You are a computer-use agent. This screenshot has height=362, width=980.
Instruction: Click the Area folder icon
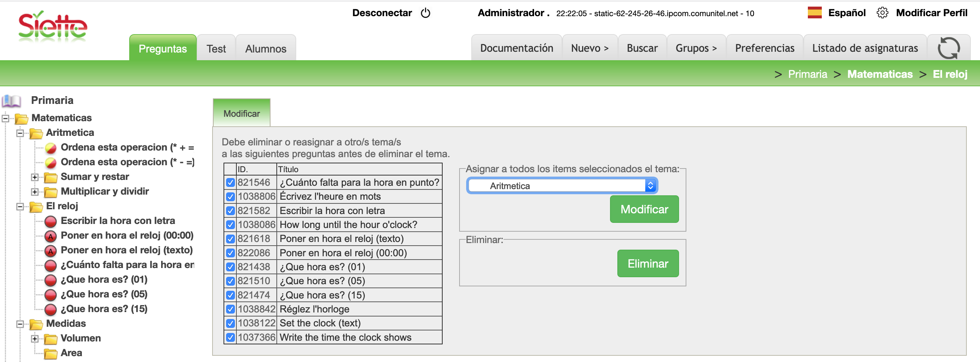pos(51,353)
